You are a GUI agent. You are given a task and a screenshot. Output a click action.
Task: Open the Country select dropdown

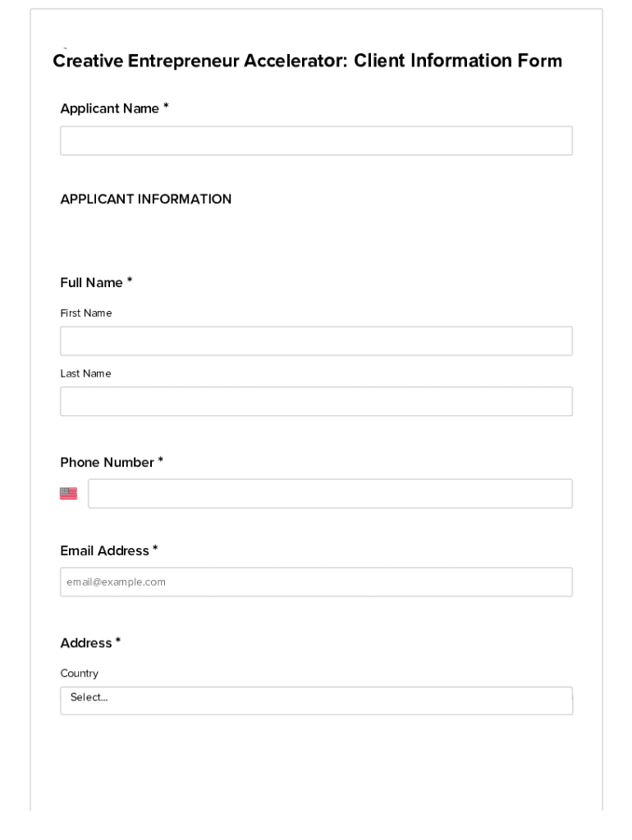click(x=316, y=701)
